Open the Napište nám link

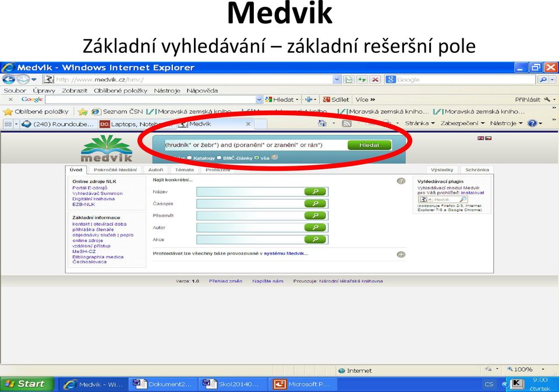click(268, 281)
